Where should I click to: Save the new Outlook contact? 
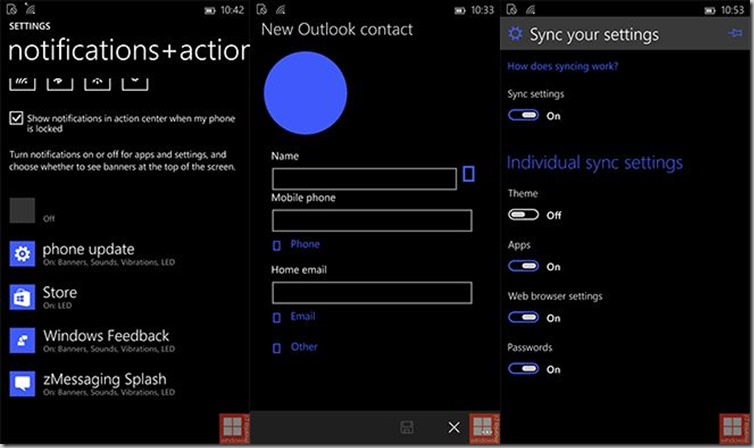click(407, 427)
